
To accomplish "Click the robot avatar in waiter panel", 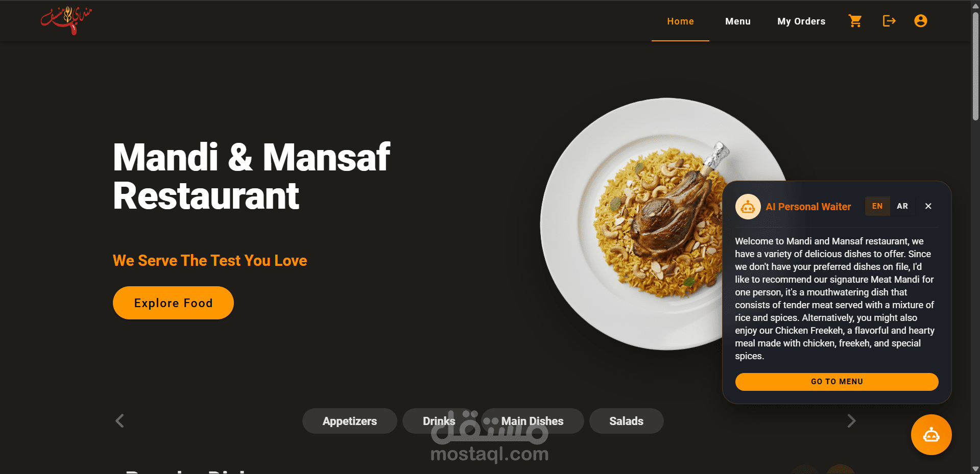I will (x=748, y=207).
